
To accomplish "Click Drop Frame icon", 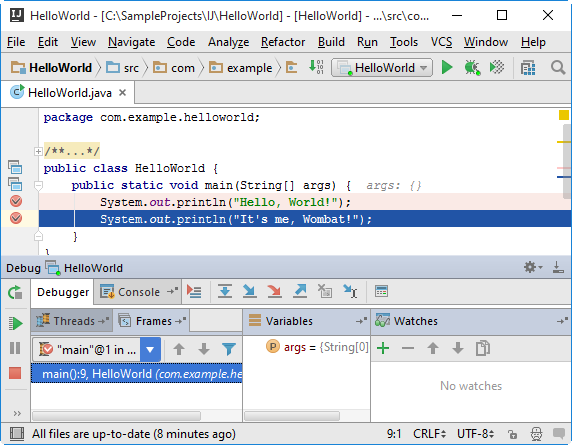I will click(x=325, y=291).
